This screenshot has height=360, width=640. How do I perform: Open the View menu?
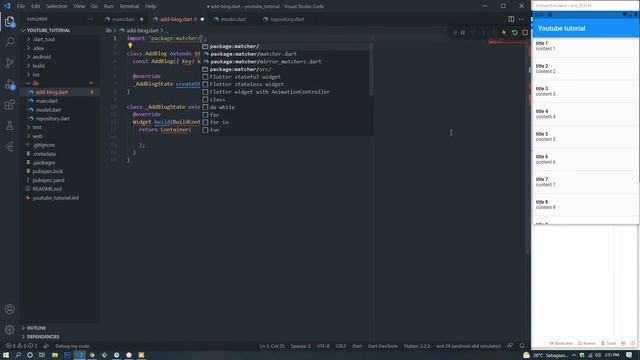(x=79, y=6)
